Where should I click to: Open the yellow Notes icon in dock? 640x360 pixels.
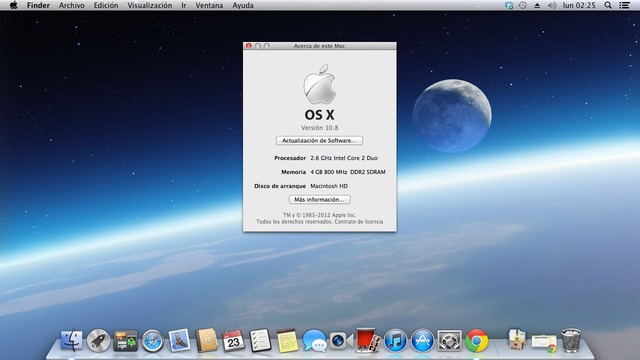[287, 341]
